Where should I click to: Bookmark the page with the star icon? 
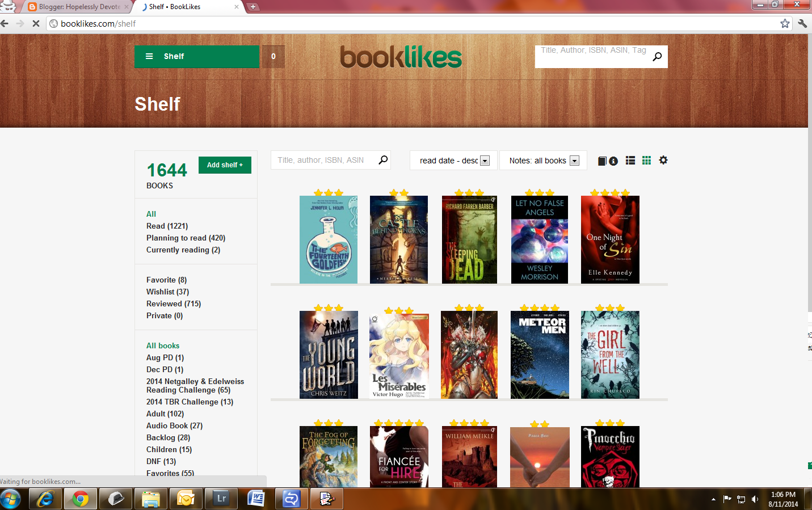(785, 23)
